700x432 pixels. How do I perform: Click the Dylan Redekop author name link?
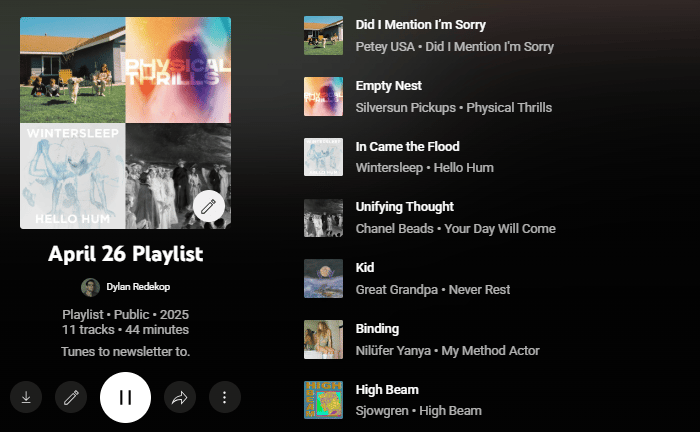pyautogui.click(x=138, y=287)
